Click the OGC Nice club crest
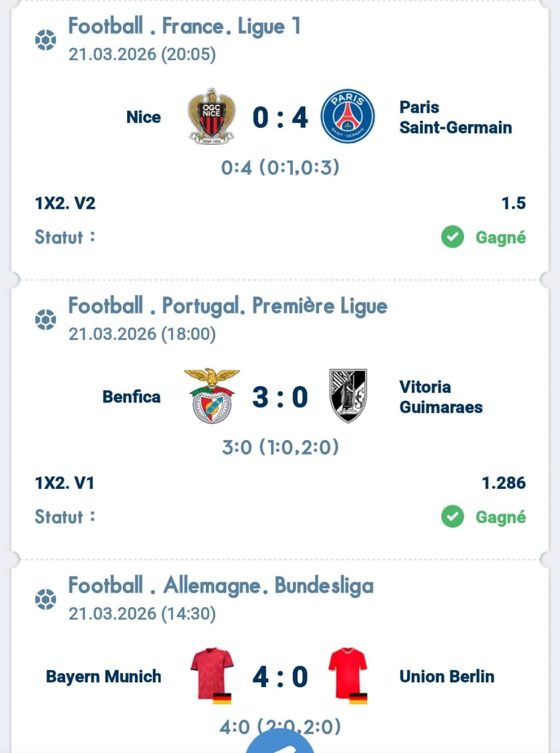The width and height of the screenshot is (560, 753). coord(211,116)
